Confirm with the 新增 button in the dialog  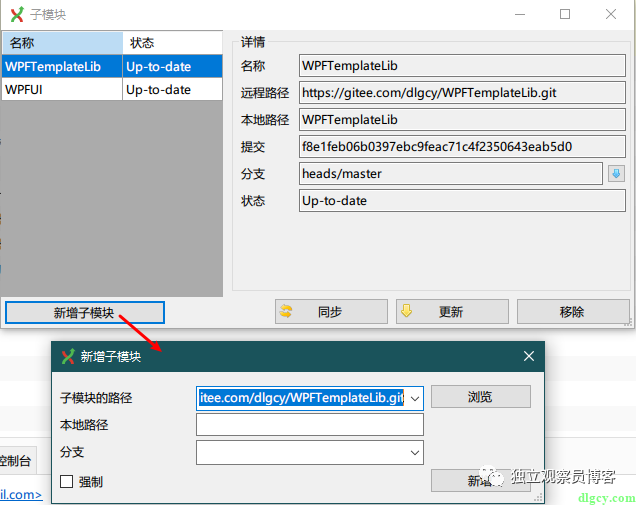coord(481,481)
